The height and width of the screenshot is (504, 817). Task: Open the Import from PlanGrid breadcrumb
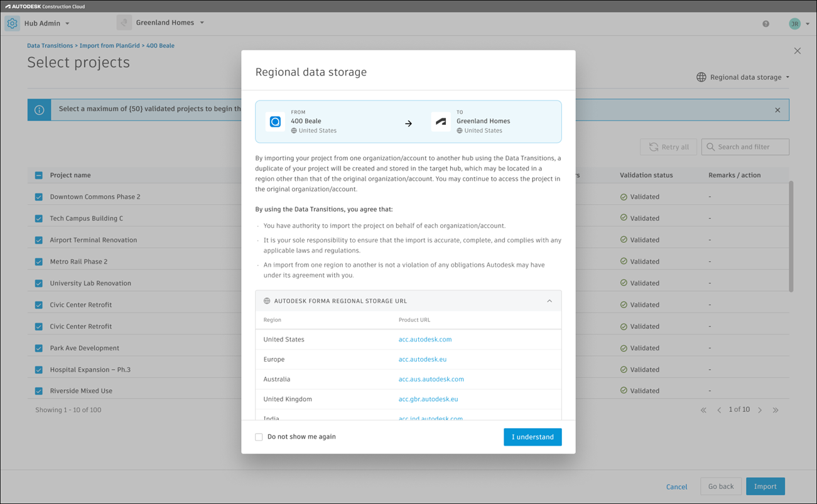[x=110, y=46]
